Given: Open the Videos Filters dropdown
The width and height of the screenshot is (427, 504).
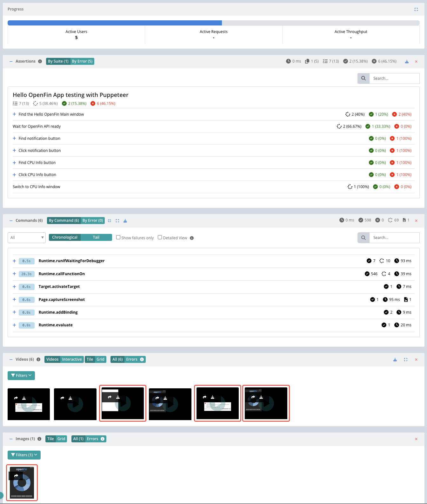Looking at the screenshot, I should pos(21,376).
